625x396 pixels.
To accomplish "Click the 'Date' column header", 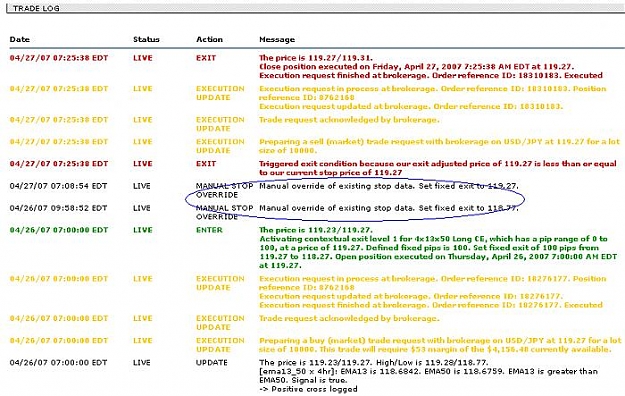I will [x=20, y=39].
